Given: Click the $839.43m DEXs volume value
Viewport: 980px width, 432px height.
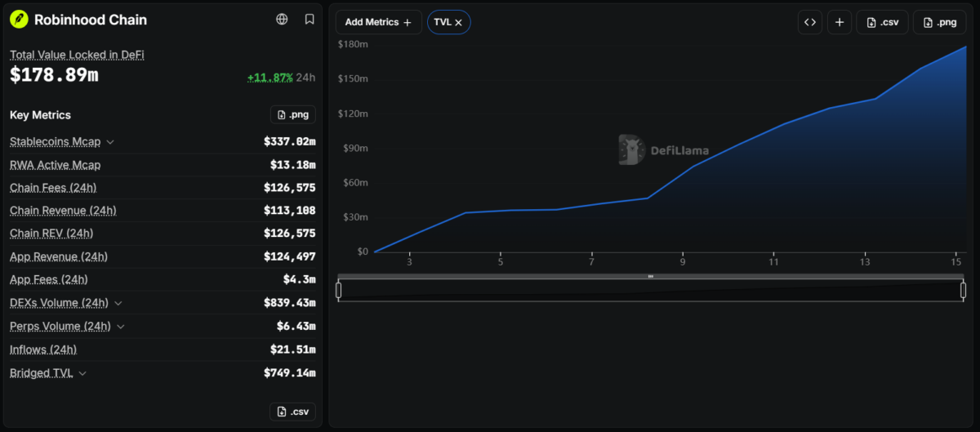Looking at the screenshot, I should click(290, 303).
